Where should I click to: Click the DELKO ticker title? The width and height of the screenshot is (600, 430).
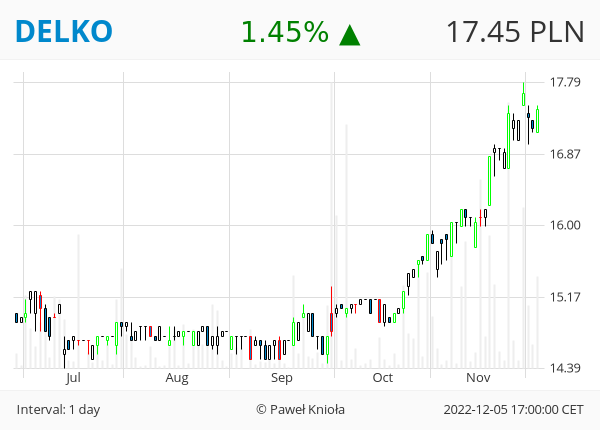click(x=64, y=31)
